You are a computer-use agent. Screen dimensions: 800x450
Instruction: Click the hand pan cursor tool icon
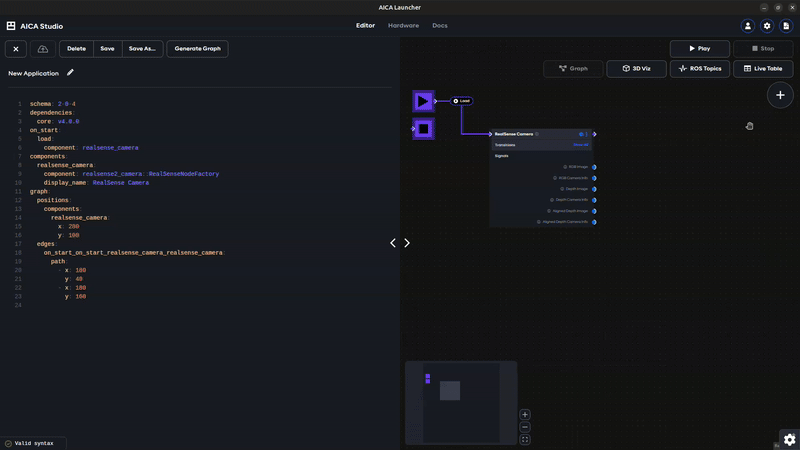click(x=749, y=126)
